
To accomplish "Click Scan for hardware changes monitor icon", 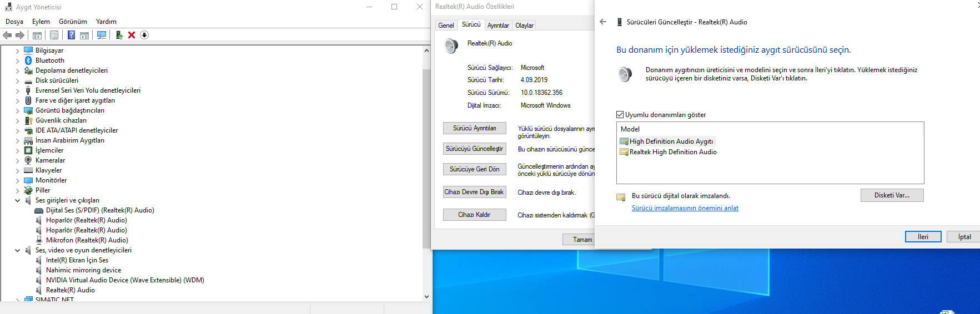I will [x=102, y=35].
